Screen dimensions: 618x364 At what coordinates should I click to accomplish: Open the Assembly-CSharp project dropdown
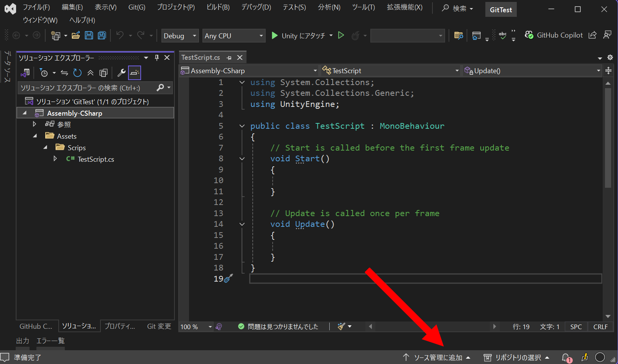tap(249, 71)
